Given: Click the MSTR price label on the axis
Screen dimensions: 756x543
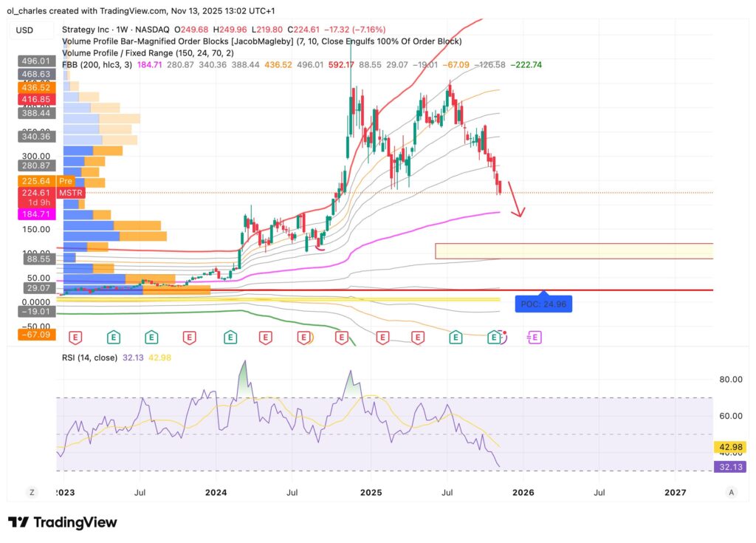Looking at the screenshot, I should [70, 192].
